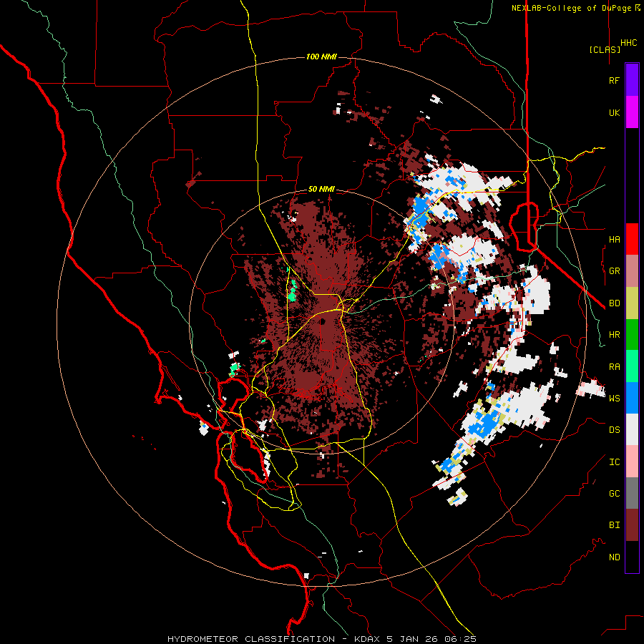The height and width of the screenshot is (644, 644).
Task: Click the "50 NMI" range ring label
Action: pos(321,190)
